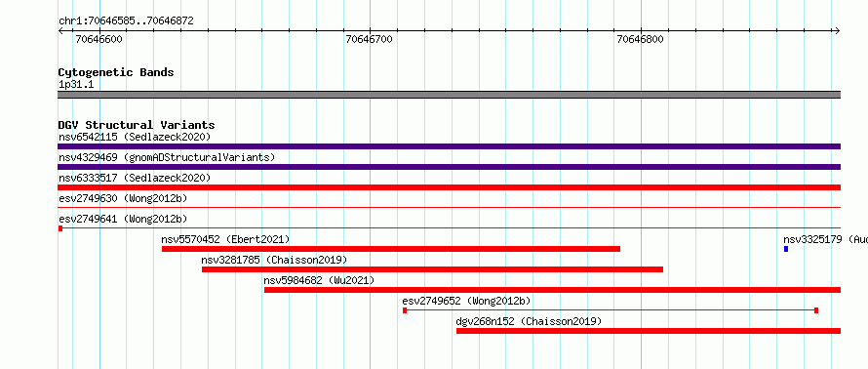Image resolution: width=868 pixels, height=369 pixels.
Task: Click the nsv6542115 (Sedlazeck2020) label
Action: tap(135, 137)
